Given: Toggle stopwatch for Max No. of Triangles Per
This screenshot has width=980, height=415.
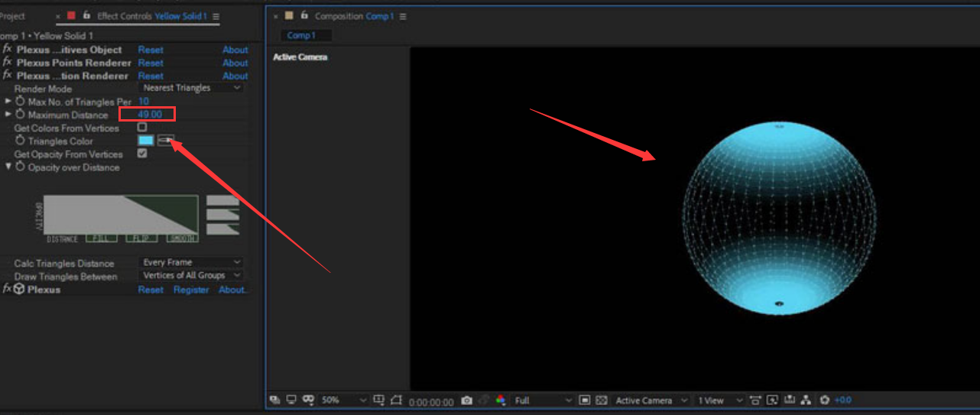Looking at the screenshot, I should [21, 102].
